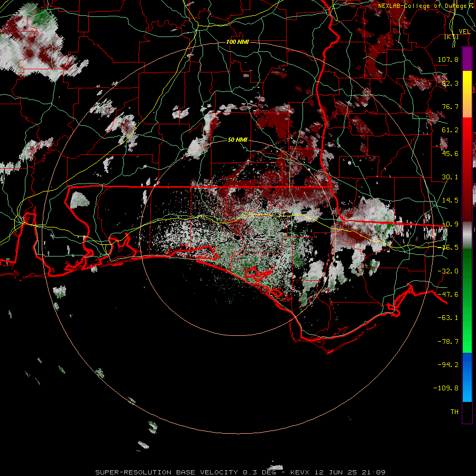Click the purple segment of the velocity scale
The image size is (476, 476).
467,59
